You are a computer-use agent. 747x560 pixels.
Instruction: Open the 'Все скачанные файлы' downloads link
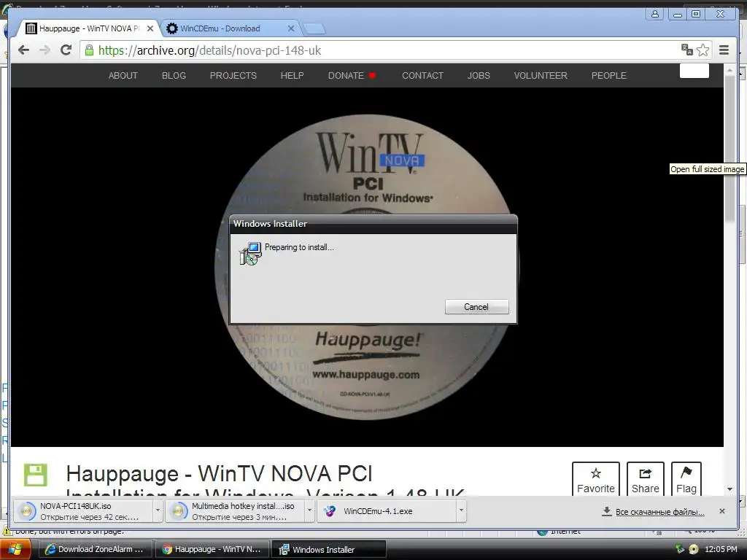(659, 512)
